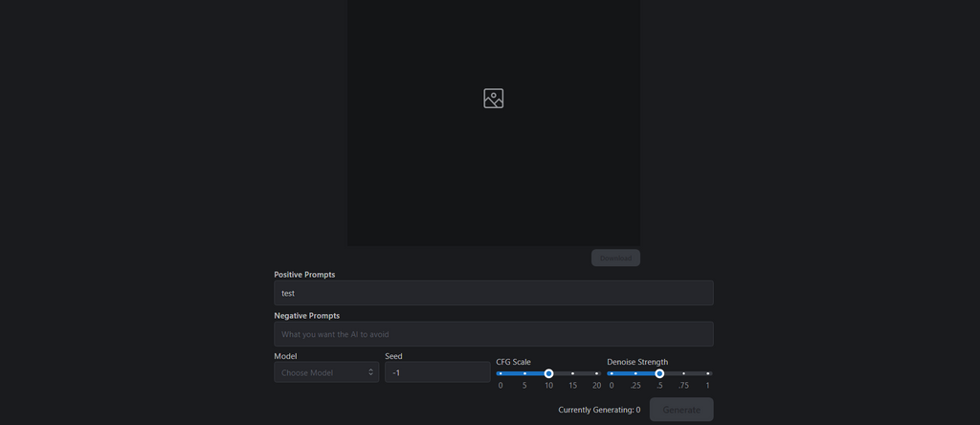This screenshot has height=425, width=980.
Task: Click the Negative Prompts input box
Action: point(493,334)
